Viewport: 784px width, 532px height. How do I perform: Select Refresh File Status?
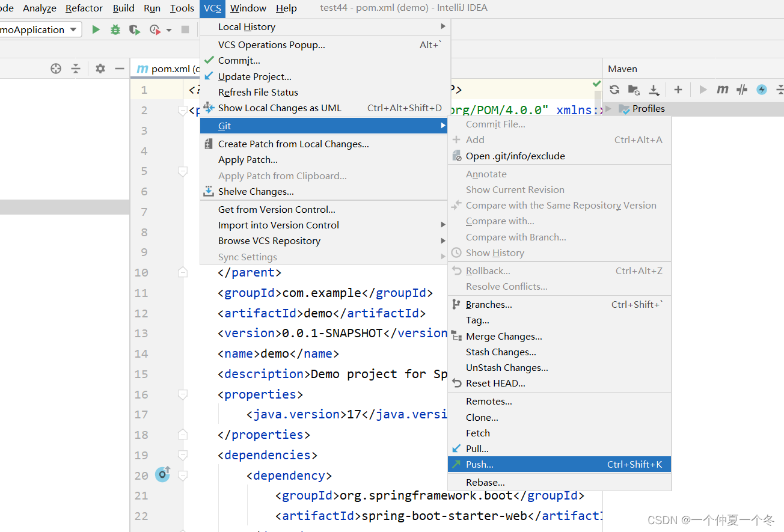325,92
